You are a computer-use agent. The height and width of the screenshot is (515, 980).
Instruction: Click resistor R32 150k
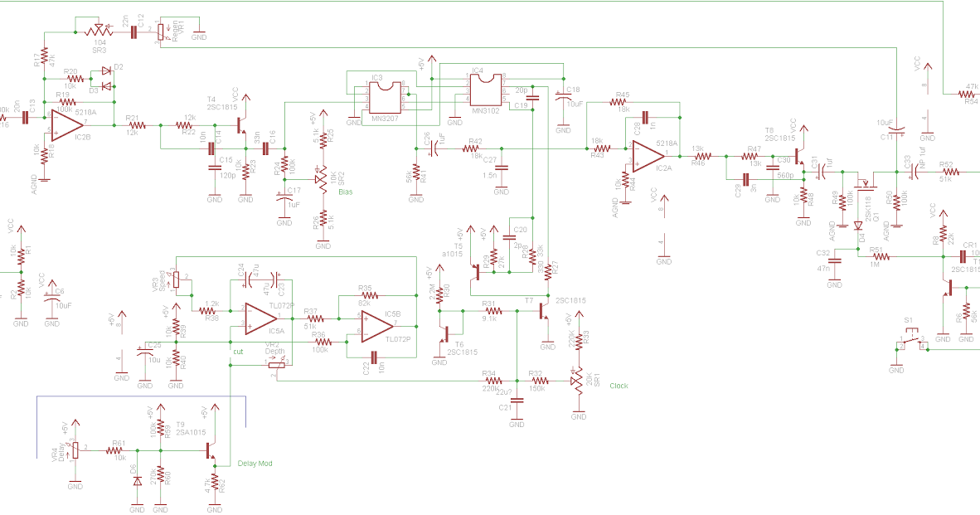pos(538,381)
